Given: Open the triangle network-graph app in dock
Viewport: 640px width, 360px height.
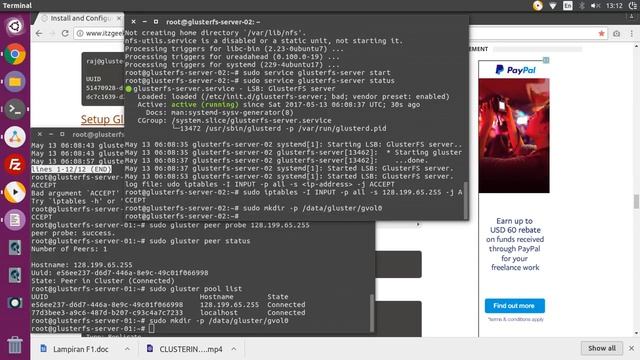Looking at the screenshot, I should point(15,137).
